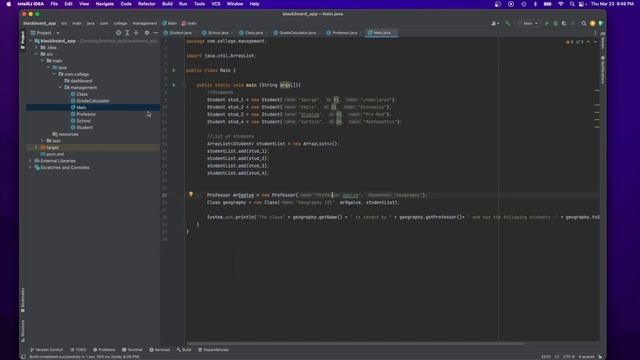Switch to Professor.java tab

tap(342, 33)
